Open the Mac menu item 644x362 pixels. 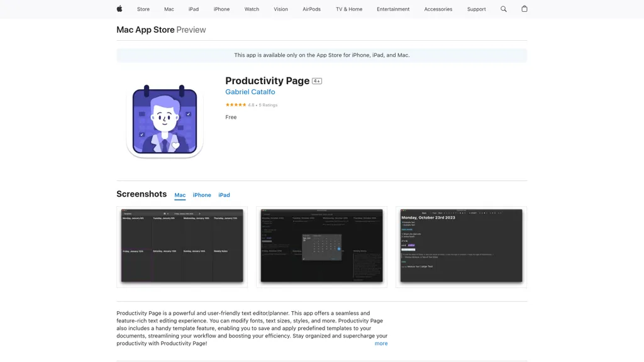tap(169, 9)
